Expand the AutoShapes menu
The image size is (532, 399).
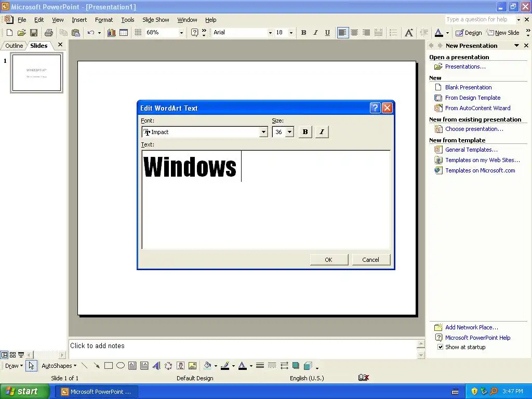coord(59,366)
